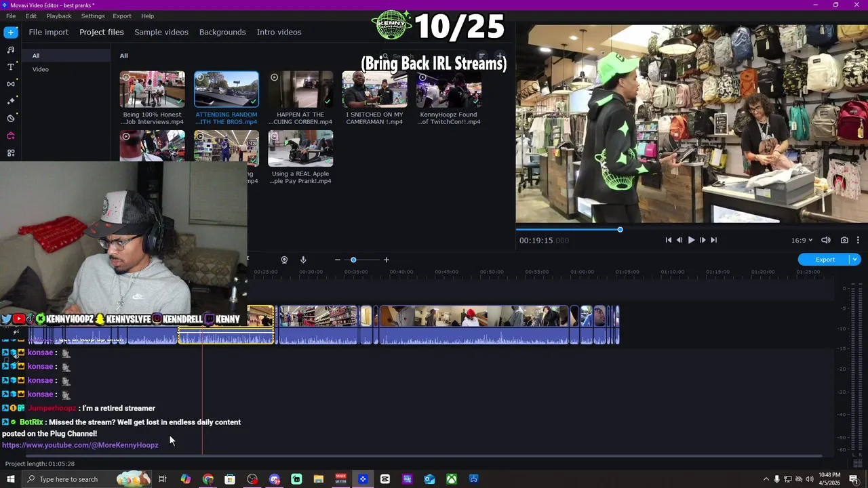Open the Export menu in menu bar

click(x=122, y=16)
